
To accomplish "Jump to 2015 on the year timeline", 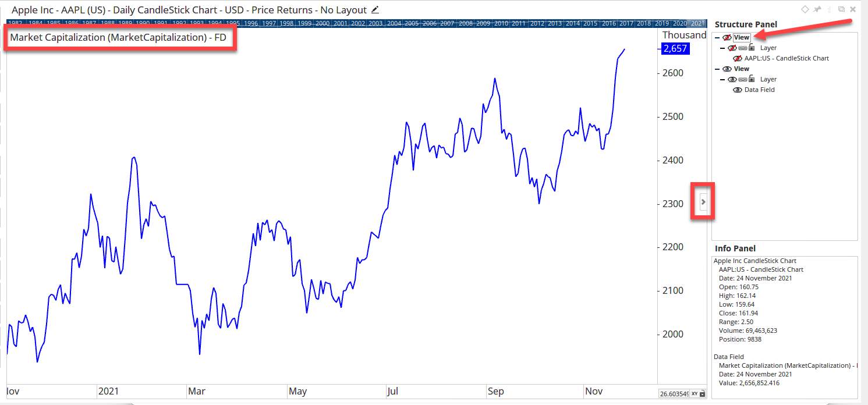I will point(591,23).
